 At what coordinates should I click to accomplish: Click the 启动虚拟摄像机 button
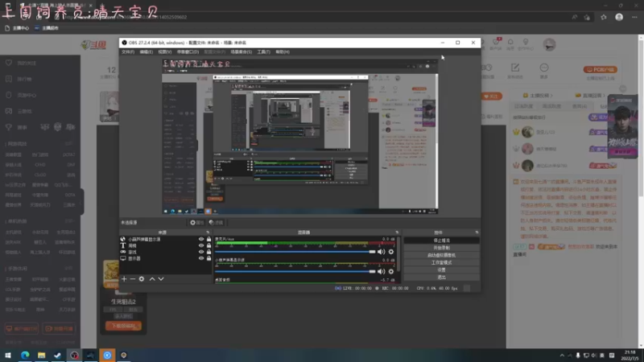pyautogui.click(x=441, y=255)
